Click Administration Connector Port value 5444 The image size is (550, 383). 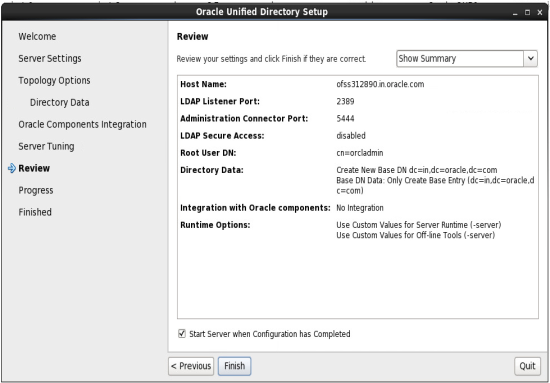(x=345, y=119)
